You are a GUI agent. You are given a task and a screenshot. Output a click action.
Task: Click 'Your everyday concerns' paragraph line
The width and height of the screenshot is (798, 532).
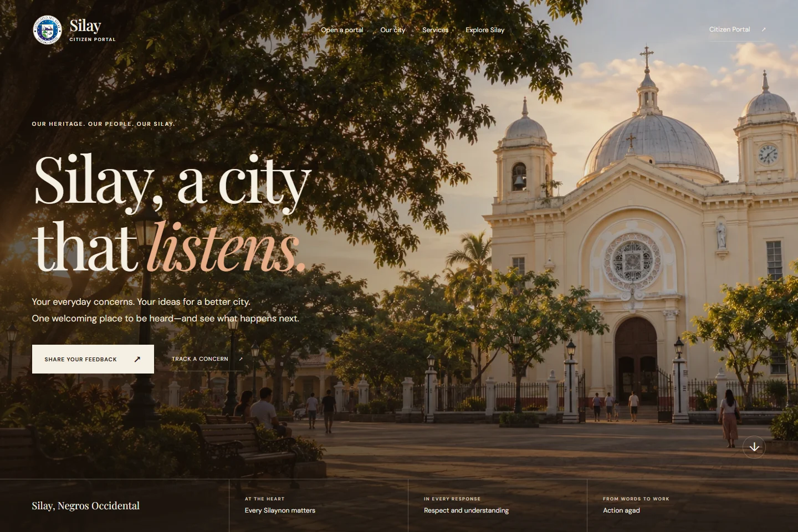coord(141,302)
